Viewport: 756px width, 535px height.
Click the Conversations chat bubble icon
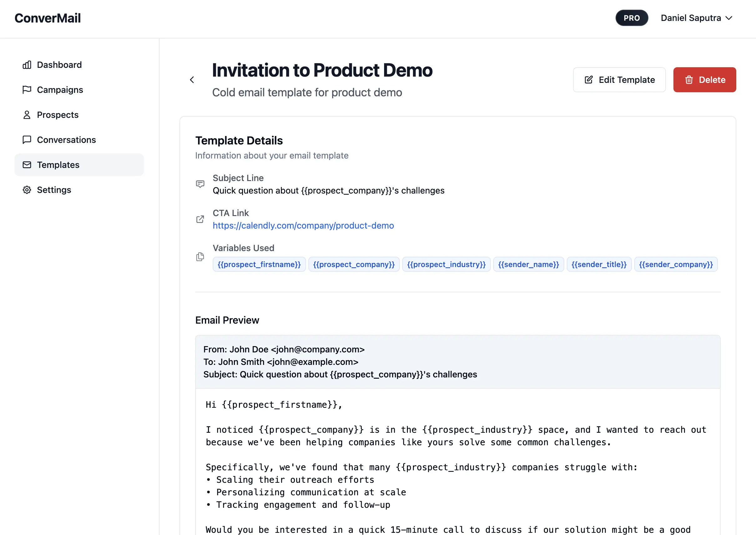27,140
